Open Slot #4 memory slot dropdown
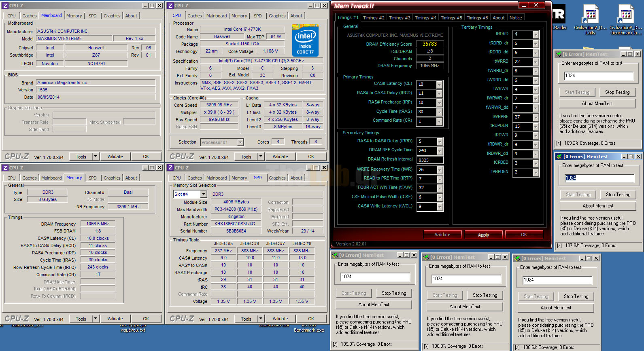Image resolution: width=644 pixels, height=351 pixels. [204, 194]
